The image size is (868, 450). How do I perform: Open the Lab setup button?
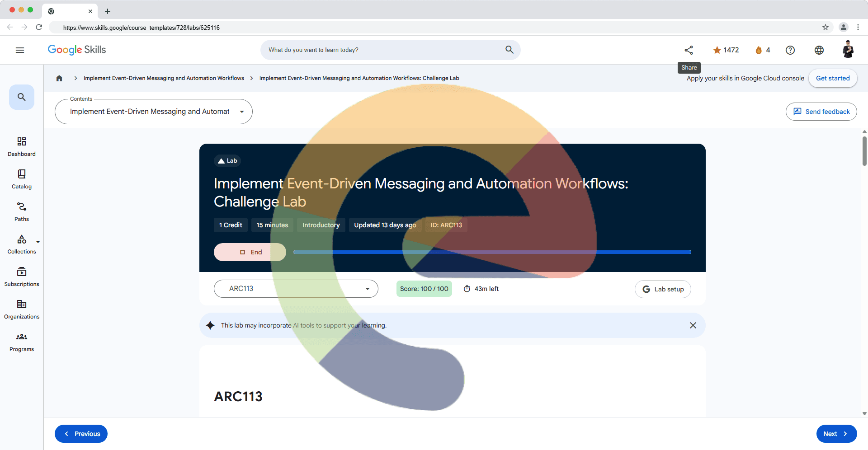tap(663, 289)
